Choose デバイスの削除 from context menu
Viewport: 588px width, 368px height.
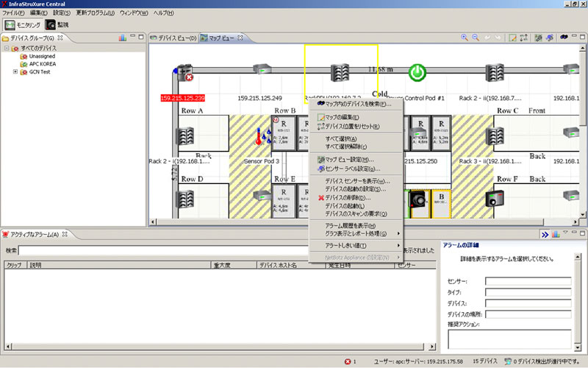coord(356,197)
